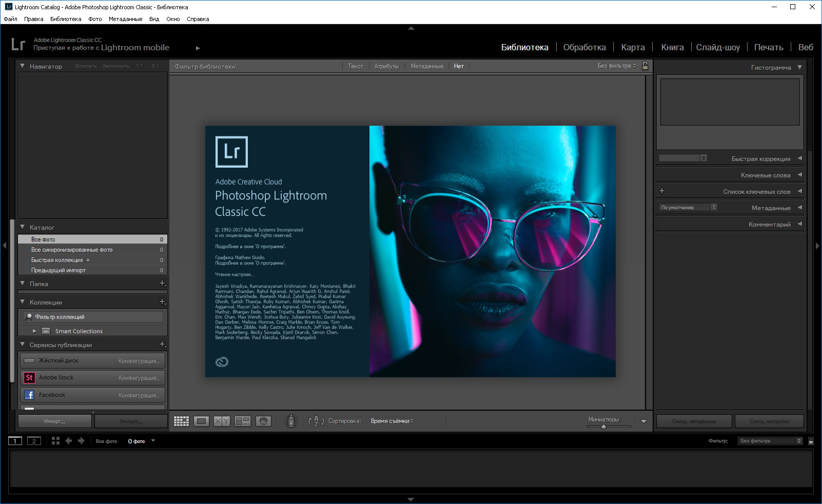Open Без фильтра dropdown in filter bar
The image size is (822, 504).
(x=617, y=66)
